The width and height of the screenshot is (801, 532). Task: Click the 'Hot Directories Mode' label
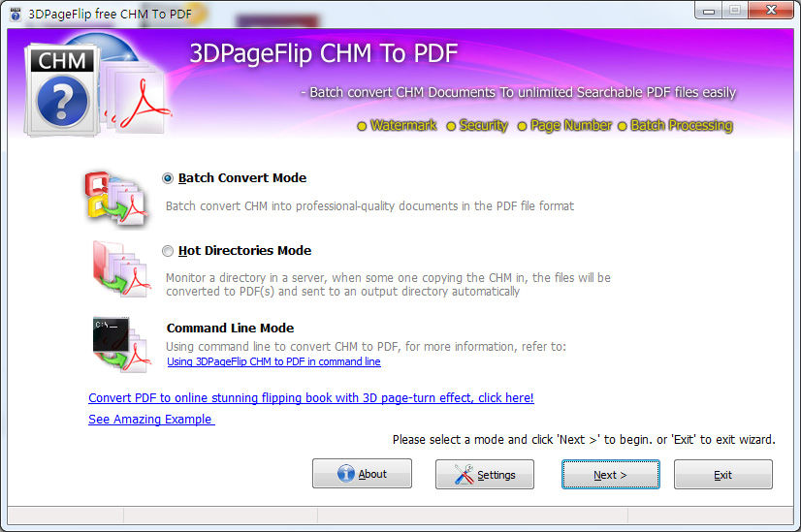click(x=244, y=251)
